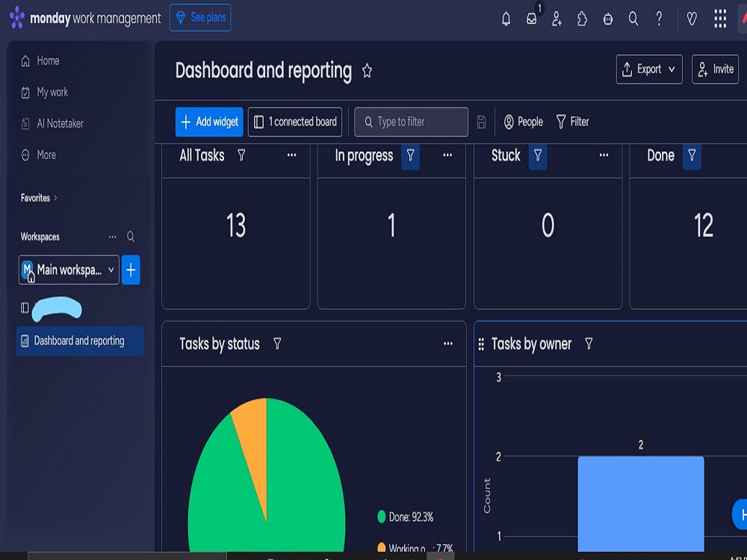The width and height of the screenshot is (747, 560).
Task: Click the blue bar labeled 2
Action: tap(641, 504)
